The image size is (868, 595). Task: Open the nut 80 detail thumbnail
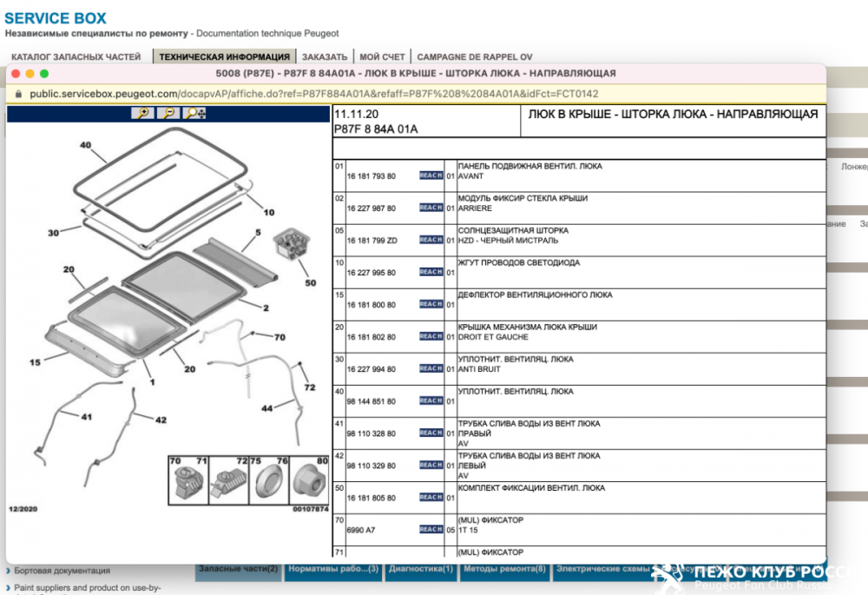tap(309, 480)
